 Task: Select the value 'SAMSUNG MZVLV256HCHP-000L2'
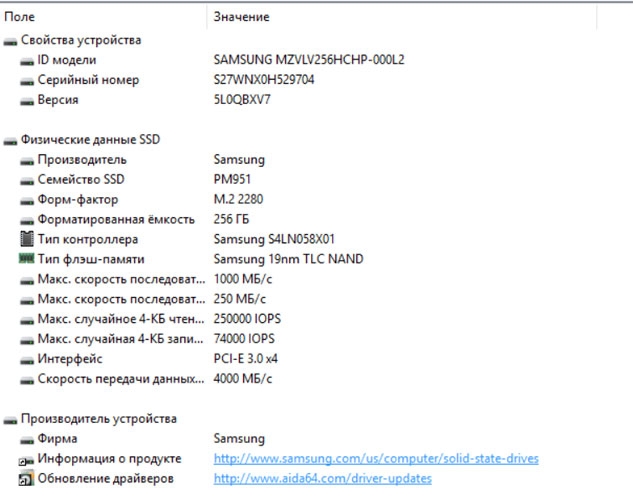click(x=309, y=60)
